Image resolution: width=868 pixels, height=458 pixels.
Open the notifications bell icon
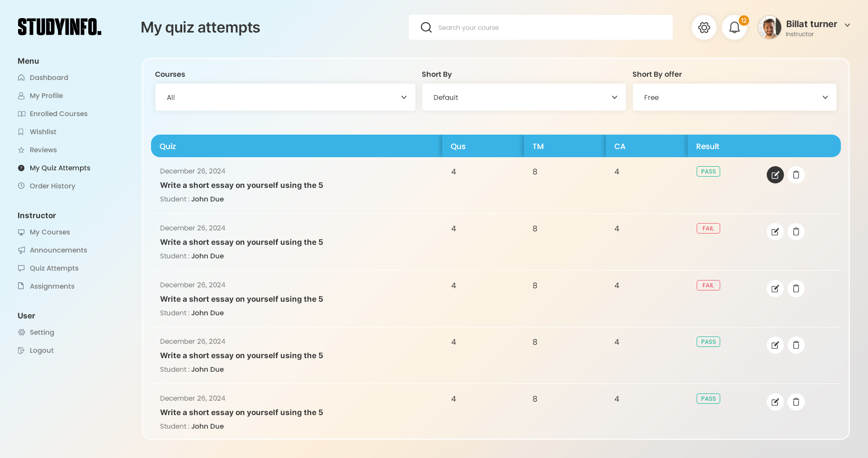coord(734,28)
